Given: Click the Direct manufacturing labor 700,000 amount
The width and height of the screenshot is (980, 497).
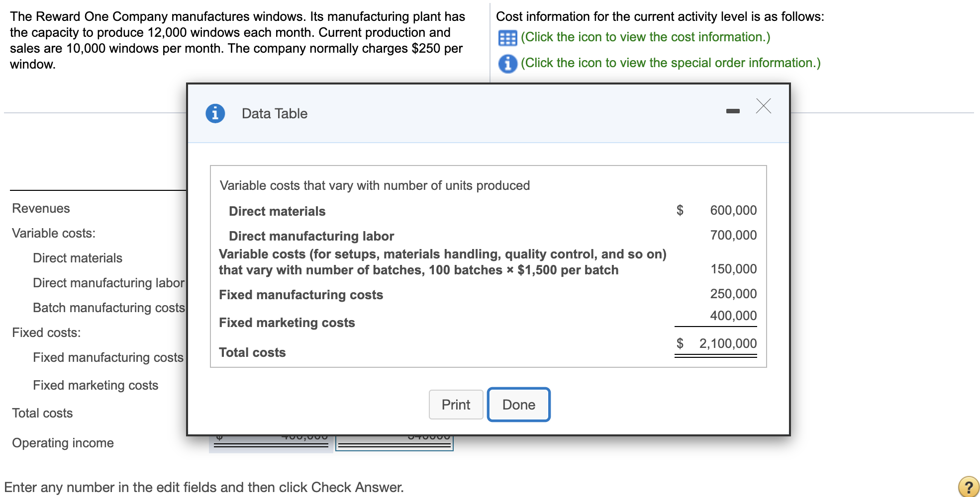Looking at the screenshot, I should (x=733, y=235).
